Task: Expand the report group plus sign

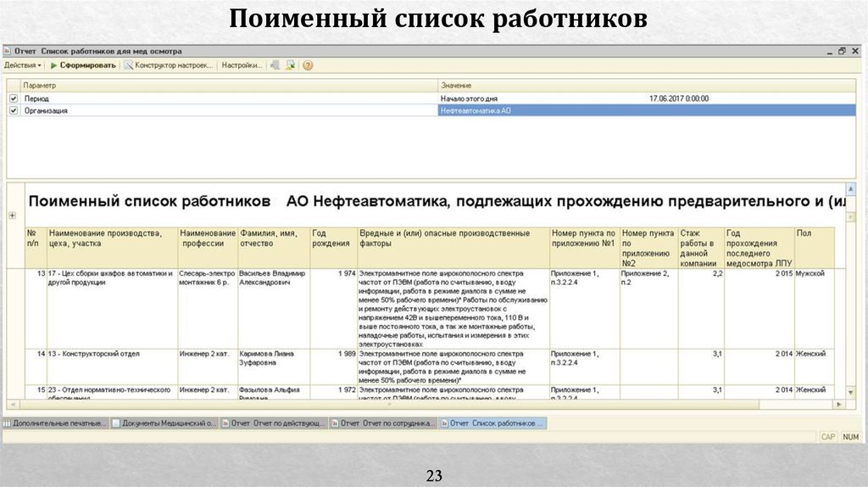Action: pyautogui.click(x=12, y=216)
